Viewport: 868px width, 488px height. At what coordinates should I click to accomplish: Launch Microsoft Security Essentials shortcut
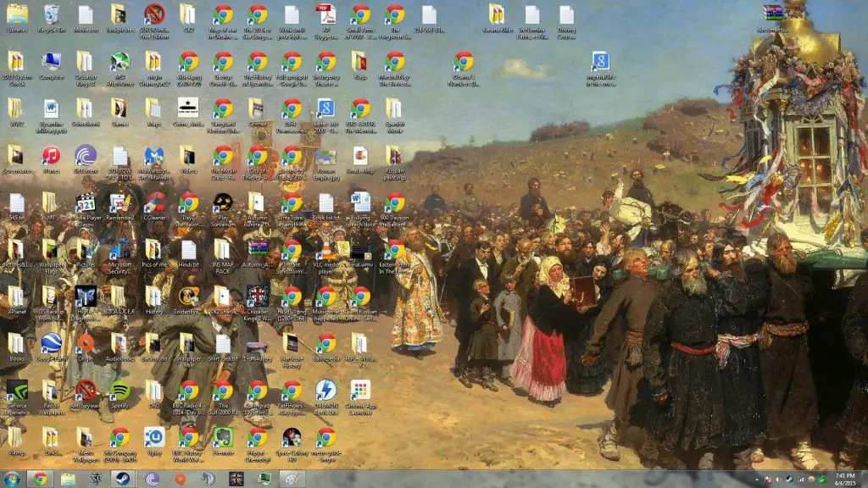point(120,257)
